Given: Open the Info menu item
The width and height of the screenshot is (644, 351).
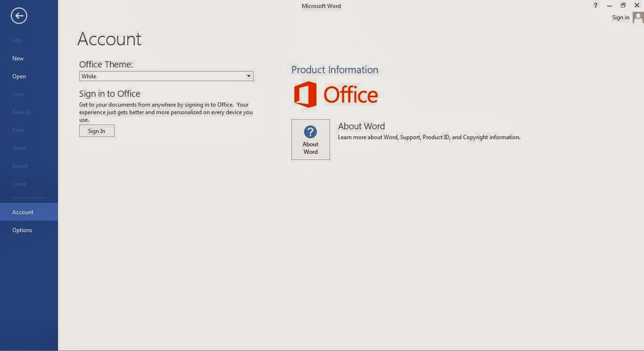Looking at the screenshot, I should 29,41.
